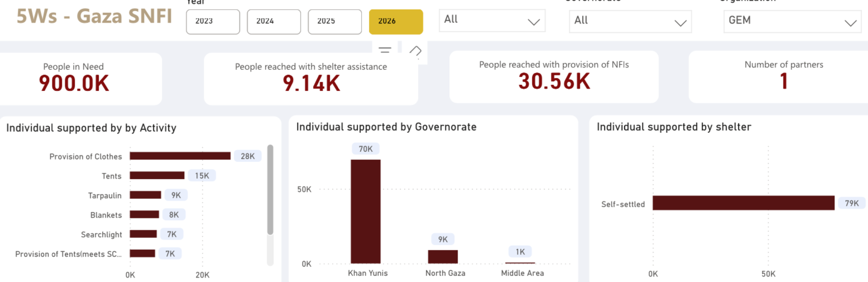Click the Tents activity bar

point(157,175)
